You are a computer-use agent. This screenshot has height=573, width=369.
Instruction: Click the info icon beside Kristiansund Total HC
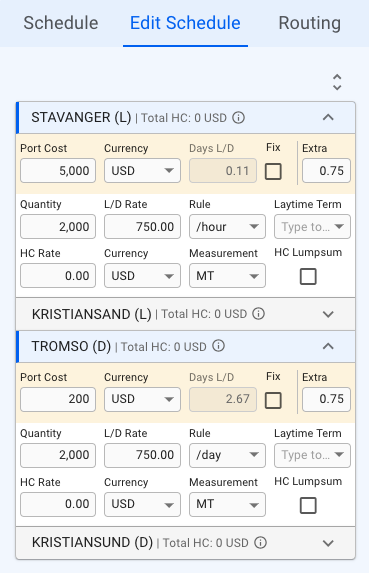(x=260, y=543)
